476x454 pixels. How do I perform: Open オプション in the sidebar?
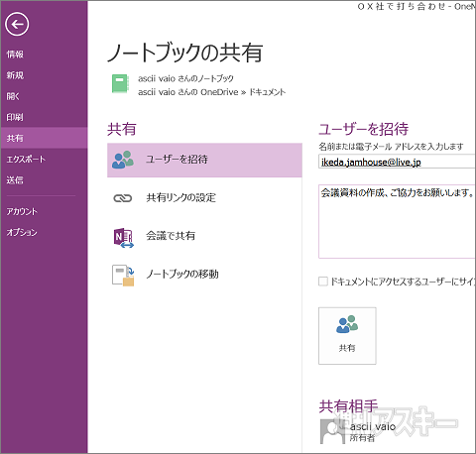[x=22, y=232]
